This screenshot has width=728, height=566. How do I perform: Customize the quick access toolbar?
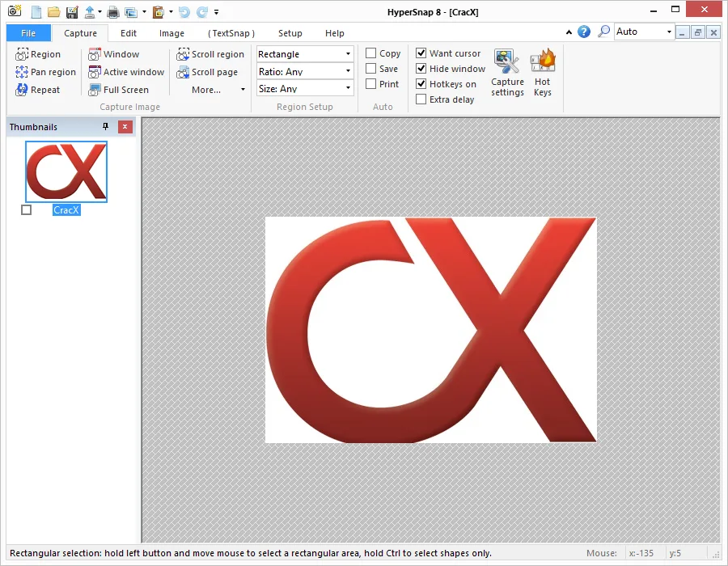(216, 12)
